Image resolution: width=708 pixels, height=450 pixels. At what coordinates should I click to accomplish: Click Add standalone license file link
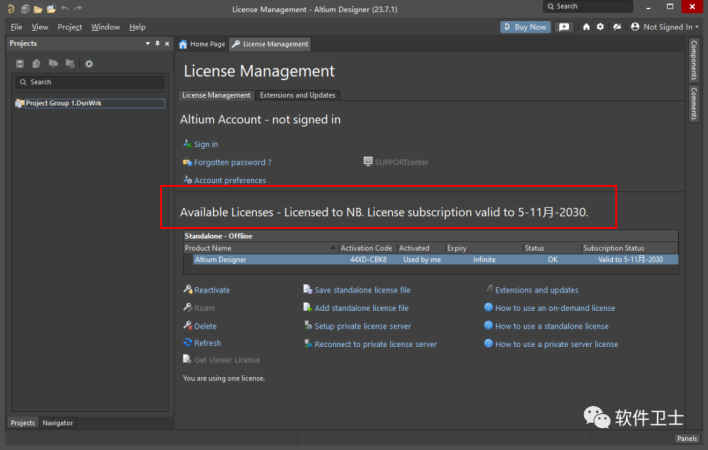tap(361, 308)
